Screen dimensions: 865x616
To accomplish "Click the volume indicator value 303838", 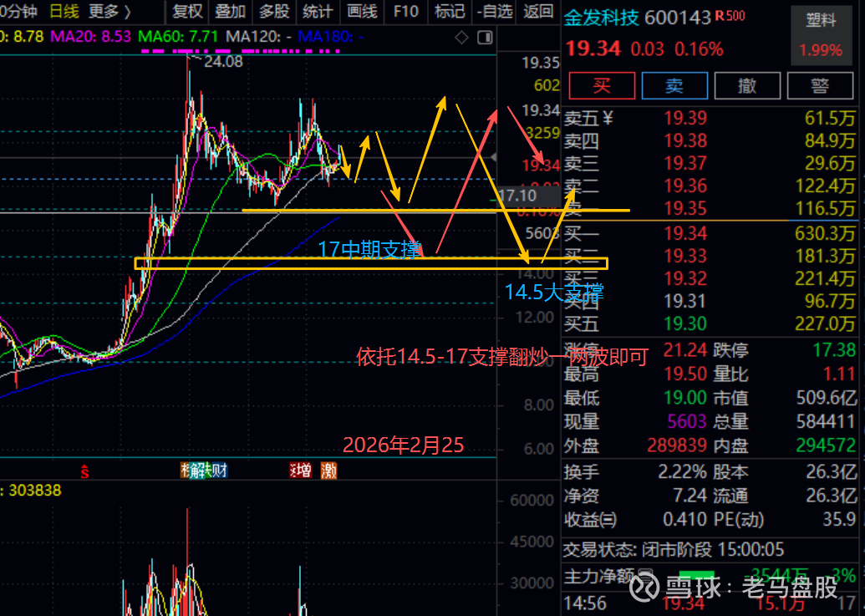I will click(34, 491).
